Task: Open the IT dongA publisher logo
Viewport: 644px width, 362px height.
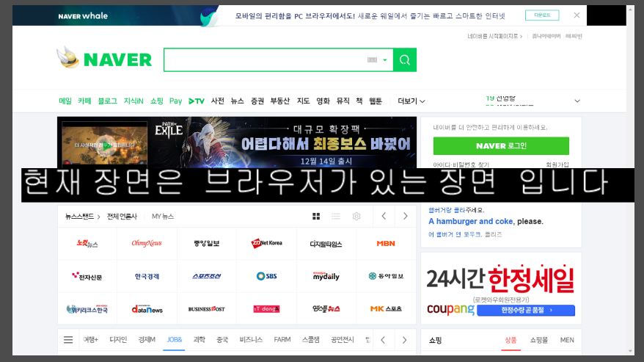Action: [266, 309]
